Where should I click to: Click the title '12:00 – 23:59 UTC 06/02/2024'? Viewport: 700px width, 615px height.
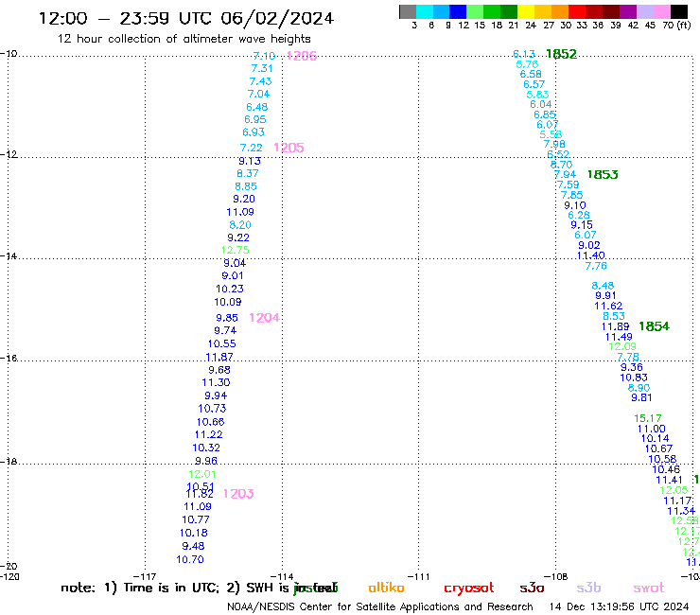[186, 18]
